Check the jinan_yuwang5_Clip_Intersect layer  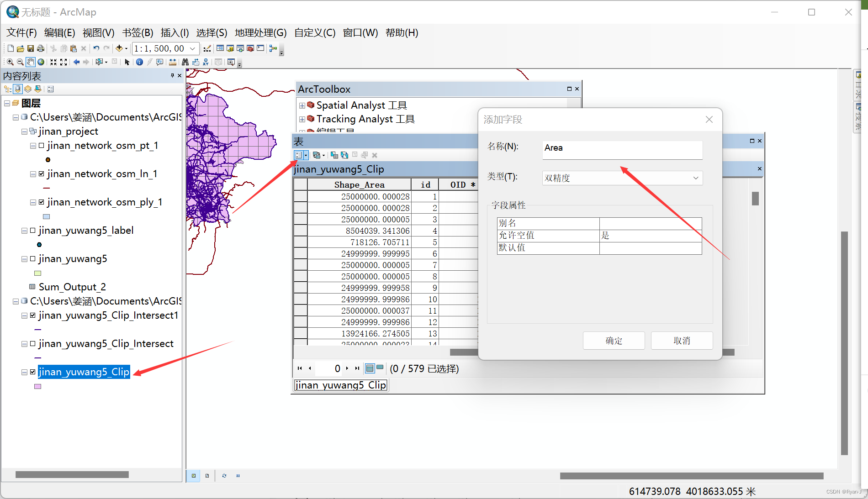33,344
